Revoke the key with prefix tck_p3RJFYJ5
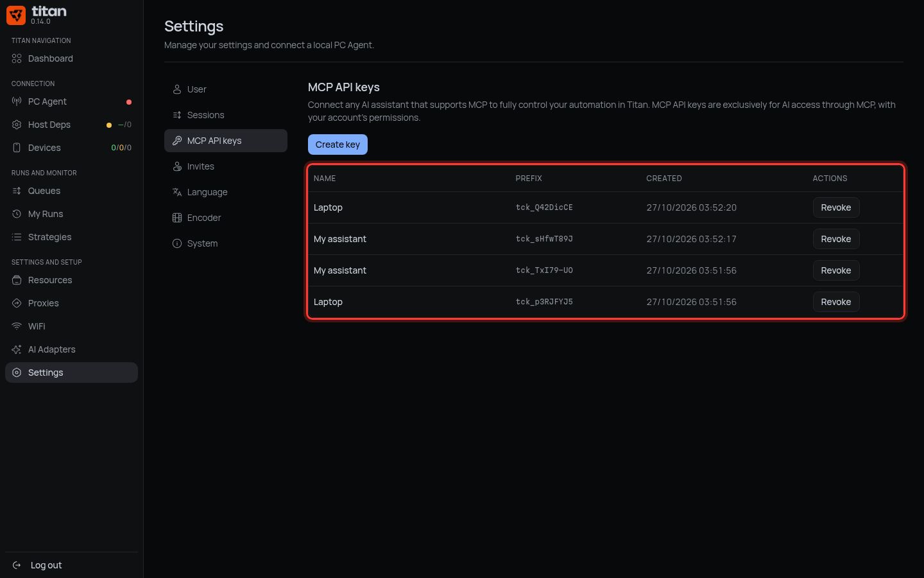924x578 pixels. [x=836, y=302]
